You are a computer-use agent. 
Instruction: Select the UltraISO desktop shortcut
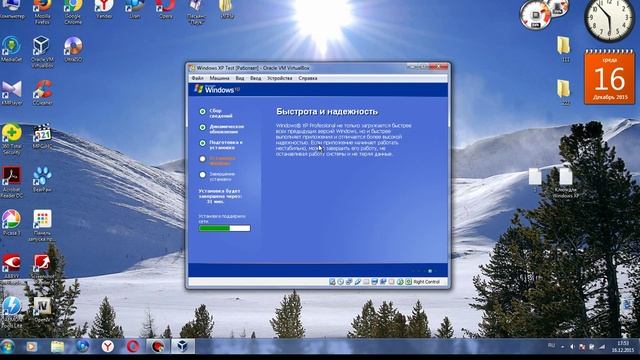[x=73, y=49]
